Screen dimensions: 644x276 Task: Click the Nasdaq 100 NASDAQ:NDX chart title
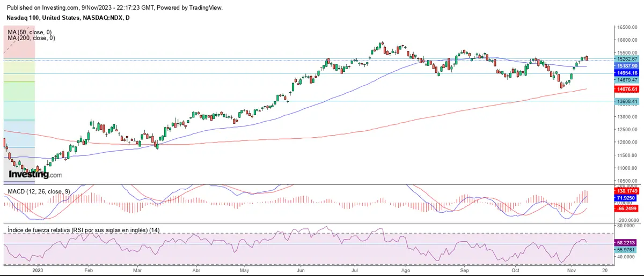(x=68, y=18)
